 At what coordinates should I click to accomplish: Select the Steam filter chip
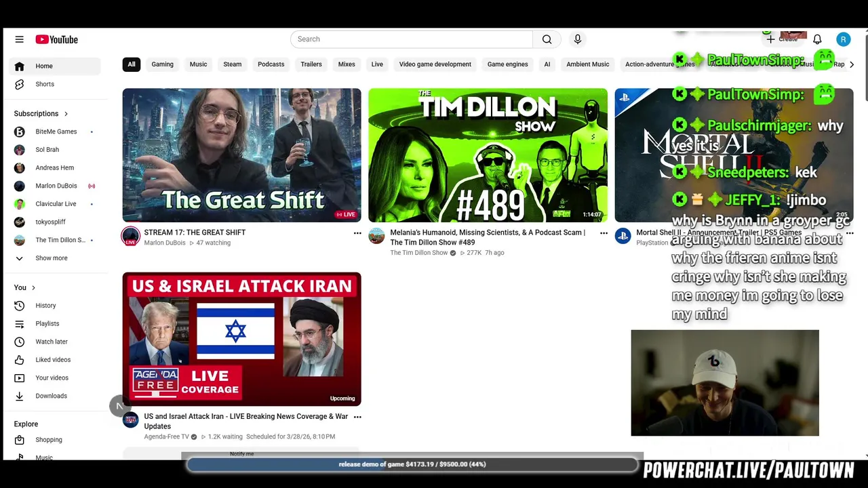[x=233, y=64]
